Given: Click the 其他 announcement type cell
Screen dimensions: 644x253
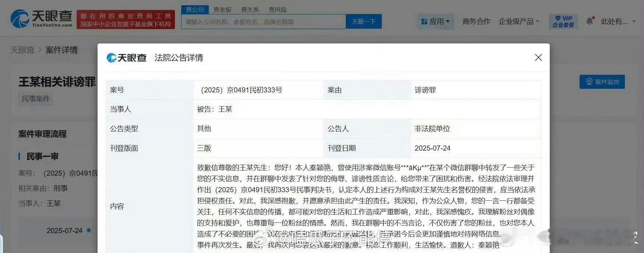Looking at the screenshot, I should coord(258,129).
